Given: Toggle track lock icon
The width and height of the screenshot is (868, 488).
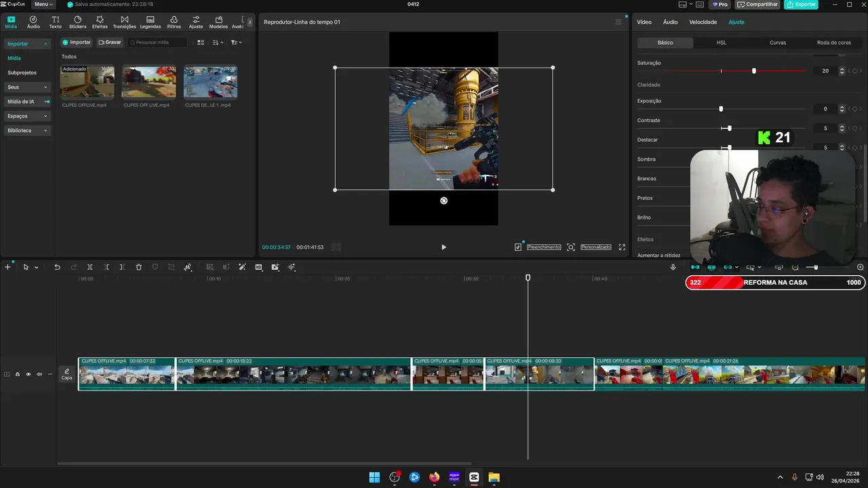Looking at the screenshot, I should (x=18, y=374).
